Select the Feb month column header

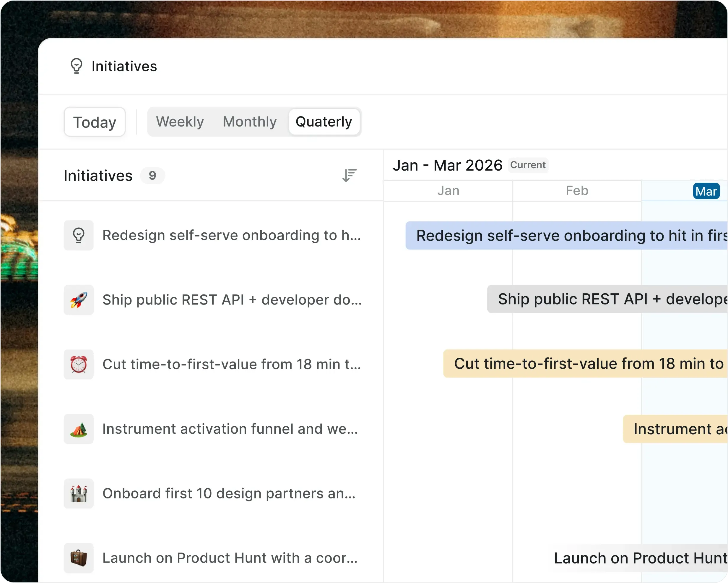click(x=577, y=191)
